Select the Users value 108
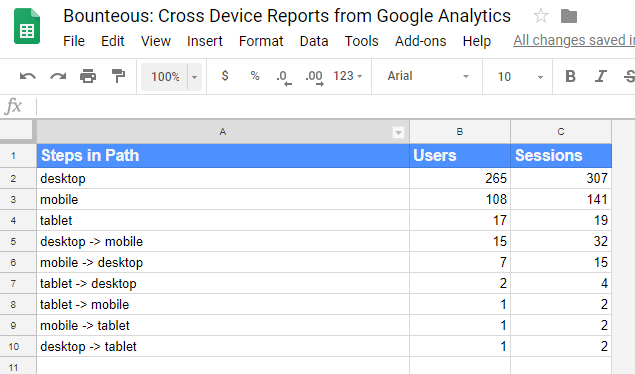635x374 pixels. 460,200
